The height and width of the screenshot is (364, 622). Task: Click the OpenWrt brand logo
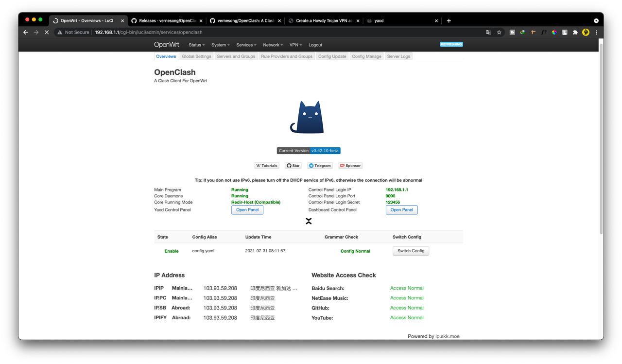tap(167, 45)
